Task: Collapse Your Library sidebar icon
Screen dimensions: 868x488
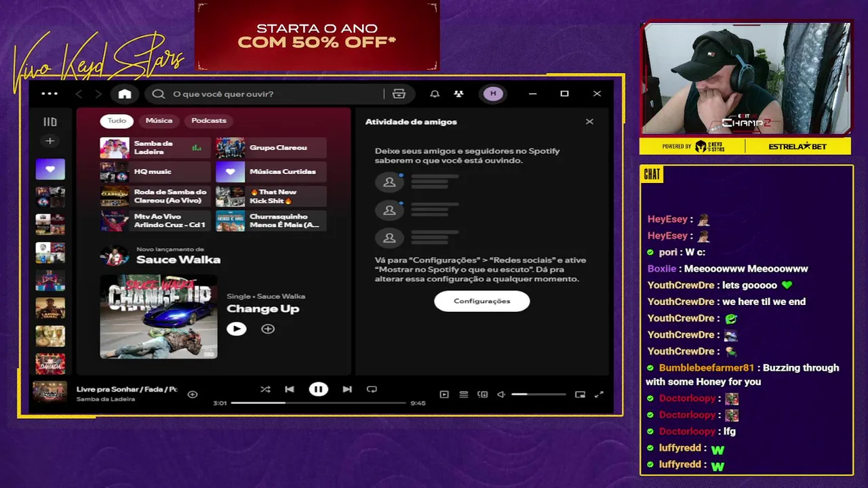Action: [50, 122]
